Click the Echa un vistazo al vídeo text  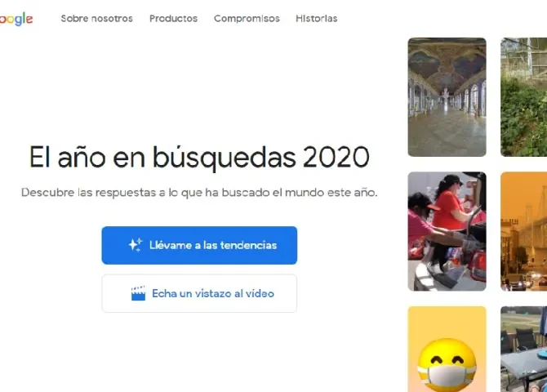click(213, 293)
